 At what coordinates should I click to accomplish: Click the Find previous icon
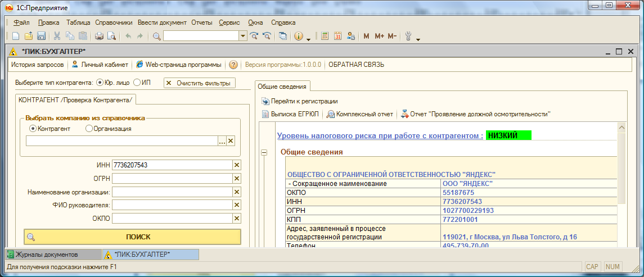click(x=267, y=36)
